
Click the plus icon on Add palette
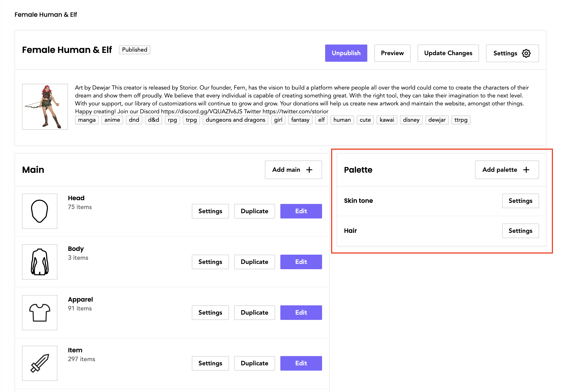[526, 170]
